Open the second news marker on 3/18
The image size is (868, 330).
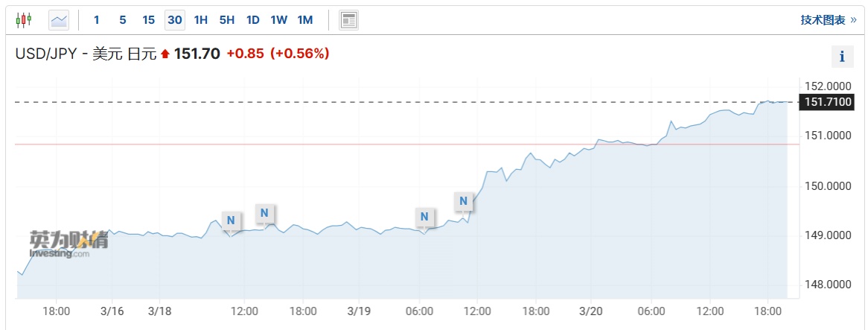pyautogui.click(x=264, y=213)
